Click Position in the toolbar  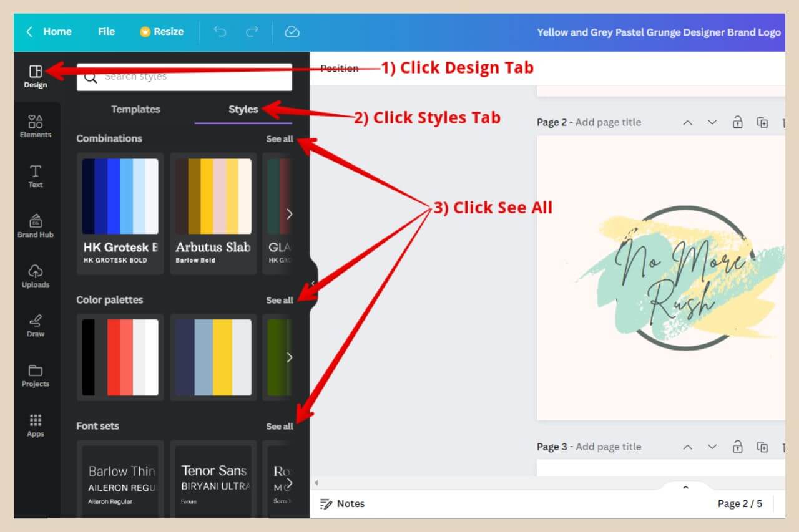tap(339, 69)
